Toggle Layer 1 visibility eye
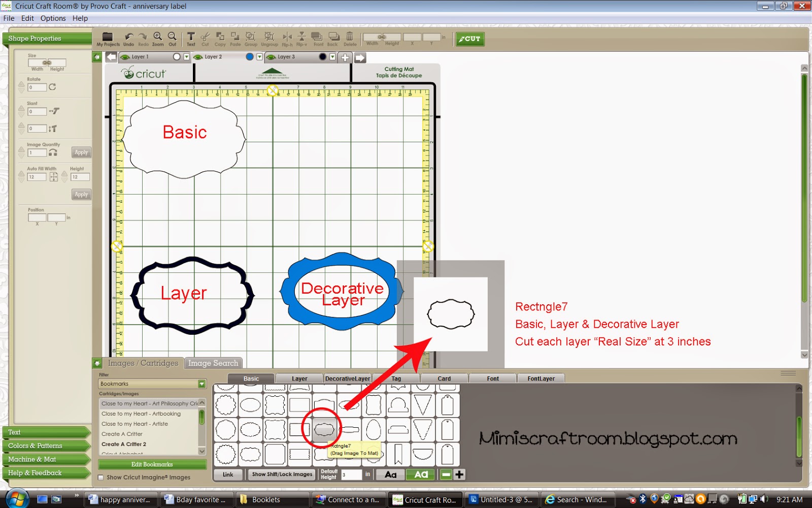Image resolution: width=812 pixels, height=508 pixels. pyautogui.click(x=125, y=57)
